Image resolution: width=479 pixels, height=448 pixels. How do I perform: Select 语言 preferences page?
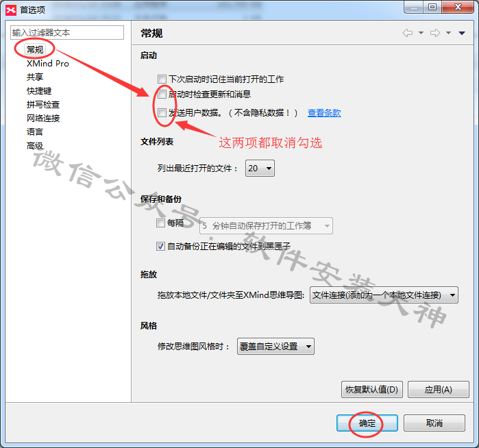pyautogui.click(x=35, y=132)
